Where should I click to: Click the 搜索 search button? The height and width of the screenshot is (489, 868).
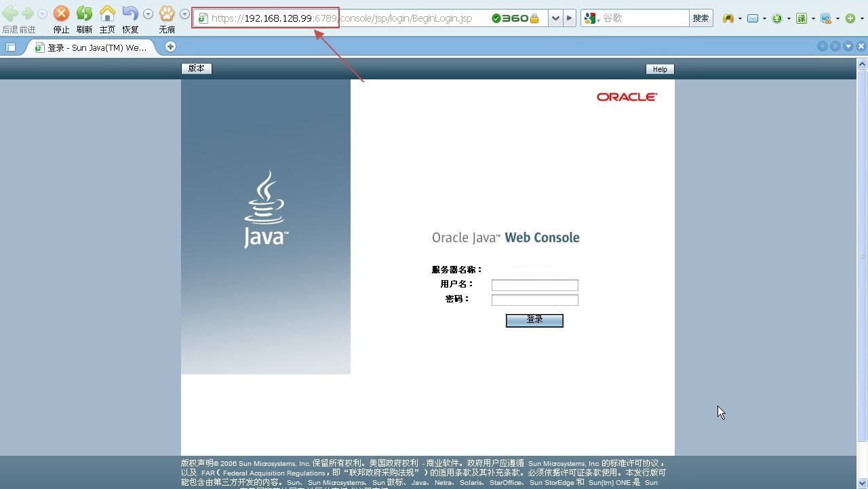pos(701,18)
